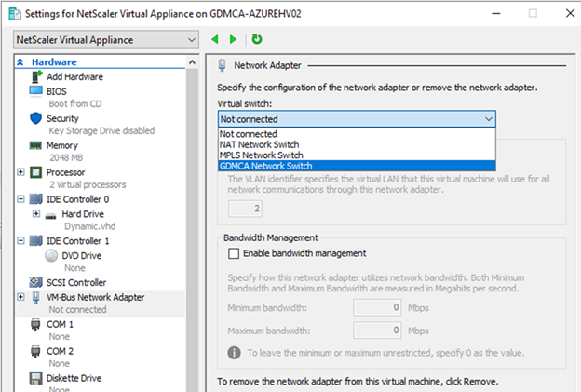This screenshot has height=392, width=581.
Task: Expand the VM-Bus Network Adapter node
Action: tap(20, 297)
